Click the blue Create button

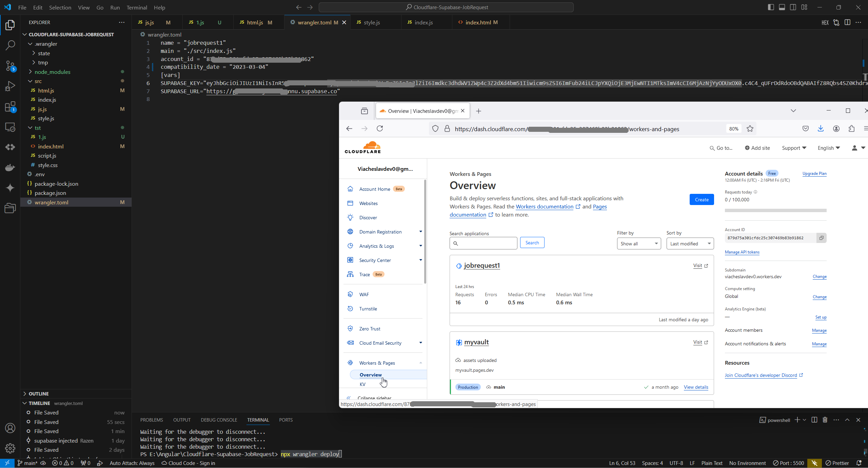point(702,200)
